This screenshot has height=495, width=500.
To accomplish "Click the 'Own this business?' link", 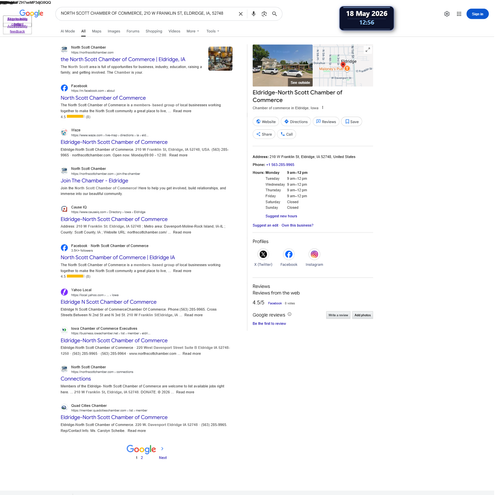I will [297, 225].
